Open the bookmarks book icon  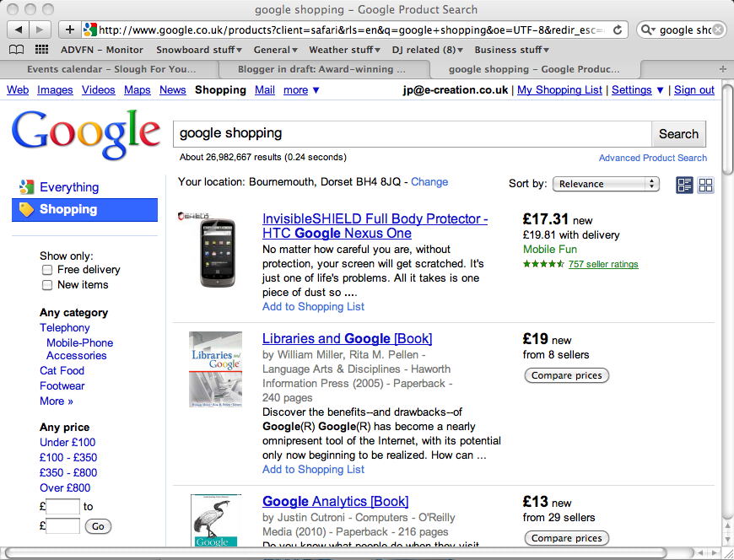tap(17, 50)
